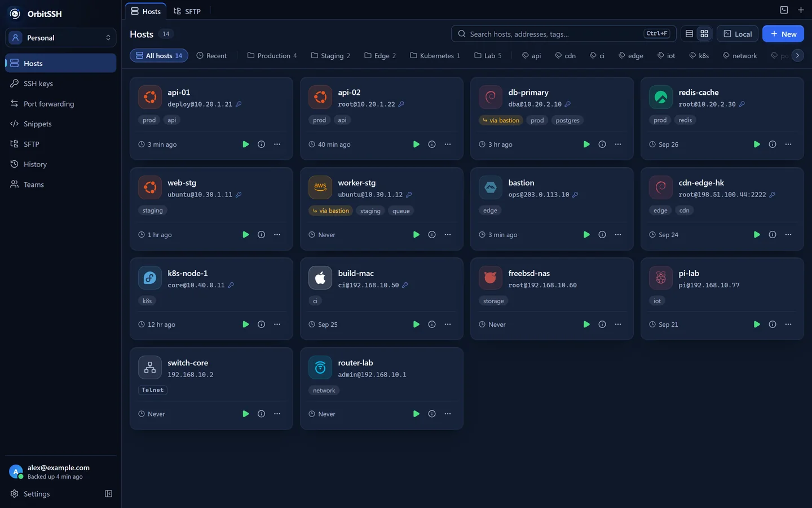Connect to api-01 host
This screenshot has height=508, width=812.
[246, 144]
